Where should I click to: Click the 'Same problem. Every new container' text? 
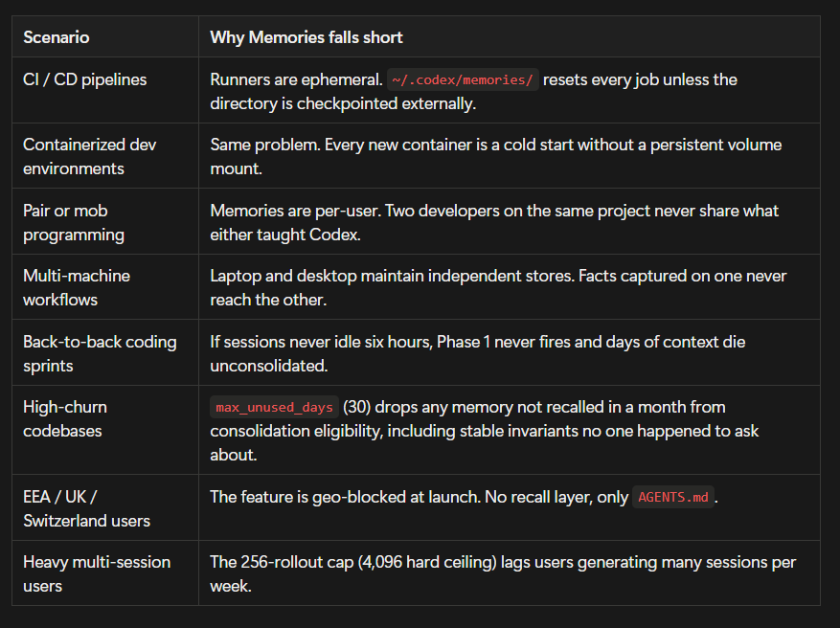(495, 156)
